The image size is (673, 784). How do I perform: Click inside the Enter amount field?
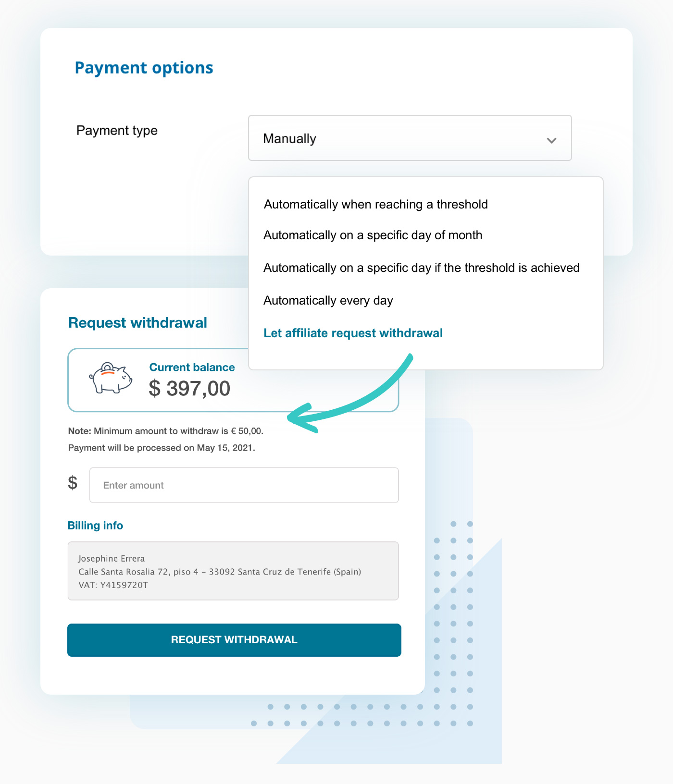pyautogui.click(x=244, y=485)
